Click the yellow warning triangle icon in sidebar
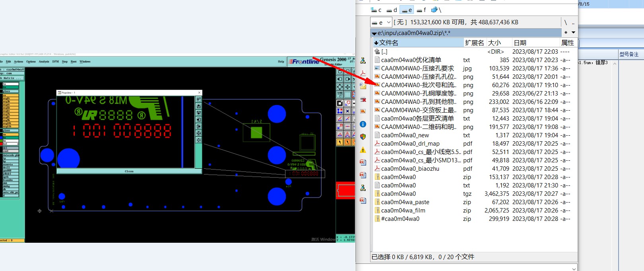Viewport: 644px width, 271px height. [x=363, y=150]
